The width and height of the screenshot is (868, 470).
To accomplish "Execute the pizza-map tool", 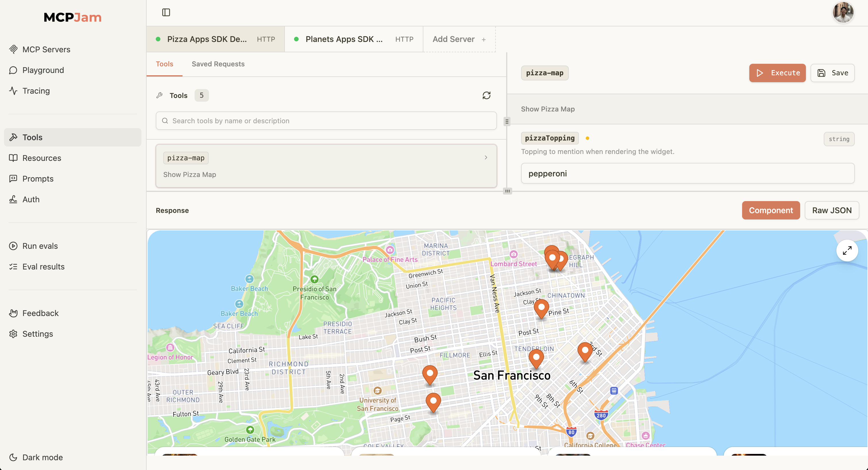I will tap(777, 73).
